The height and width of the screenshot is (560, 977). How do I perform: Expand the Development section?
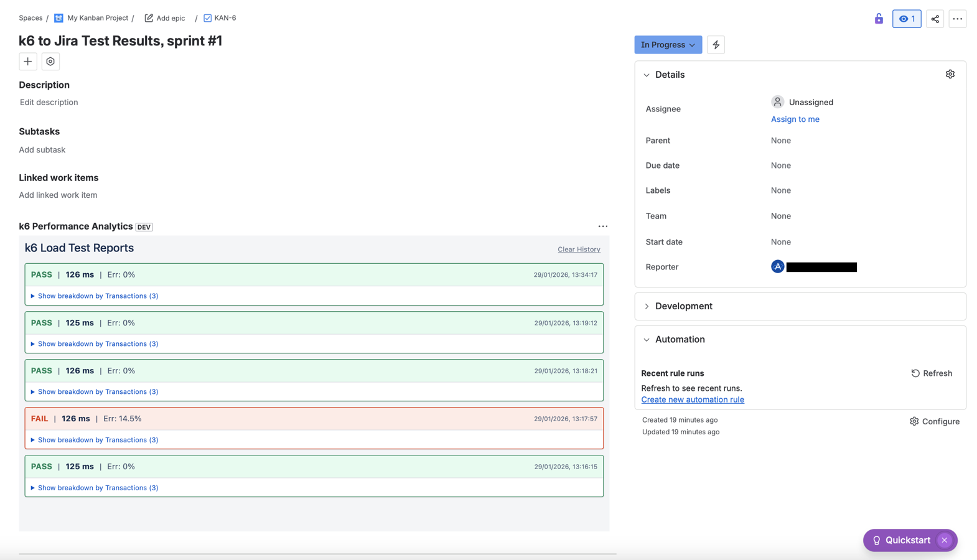(647, 306)
